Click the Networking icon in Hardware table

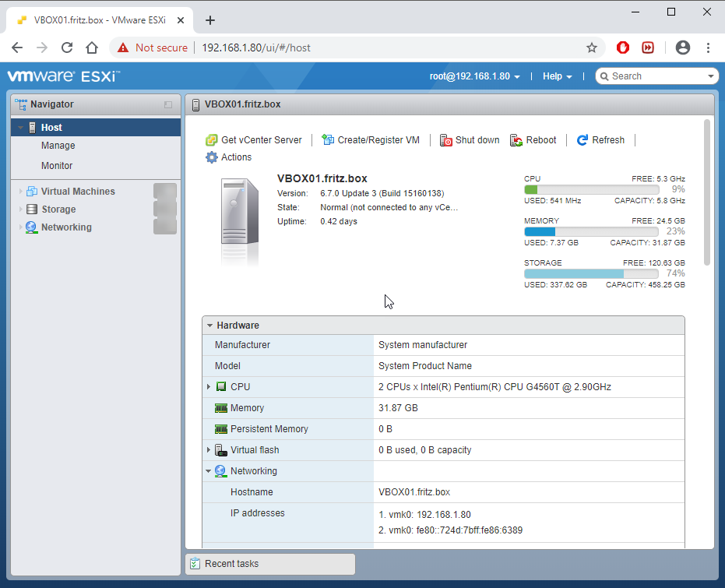(x=220, y=471)
